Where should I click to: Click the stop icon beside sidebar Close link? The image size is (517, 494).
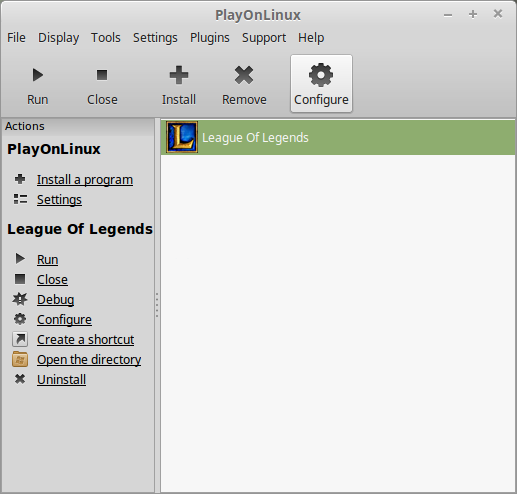tap(20, 279)
